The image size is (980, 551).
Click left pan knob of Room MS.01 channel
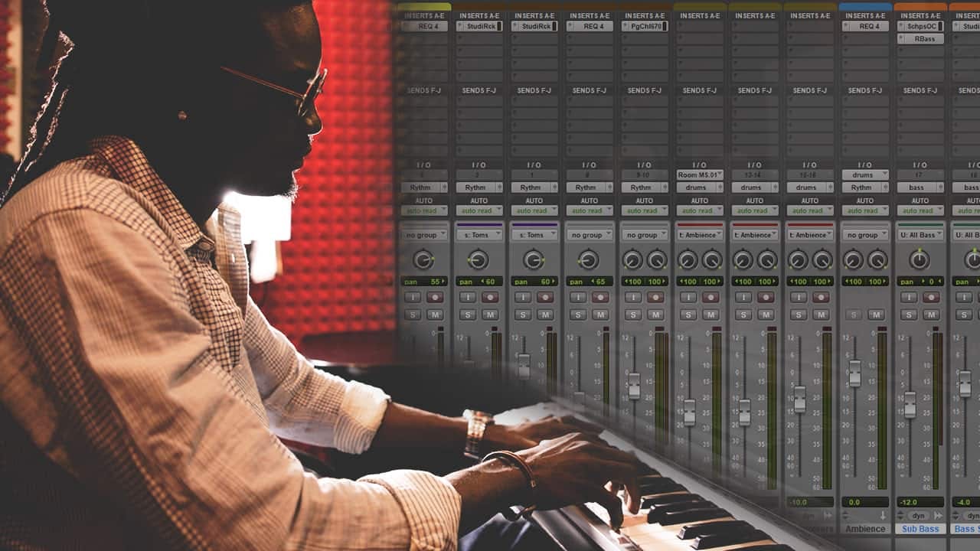(x=688, y=260)
